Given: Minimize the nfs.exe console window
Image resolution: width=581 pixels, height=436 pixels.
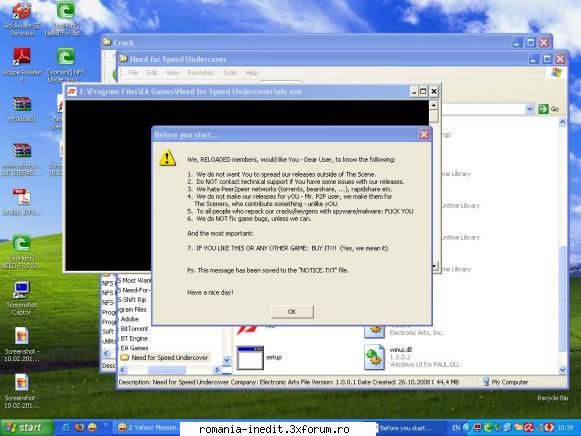Looking at the screenshot, I should click(x=414, y=91).
